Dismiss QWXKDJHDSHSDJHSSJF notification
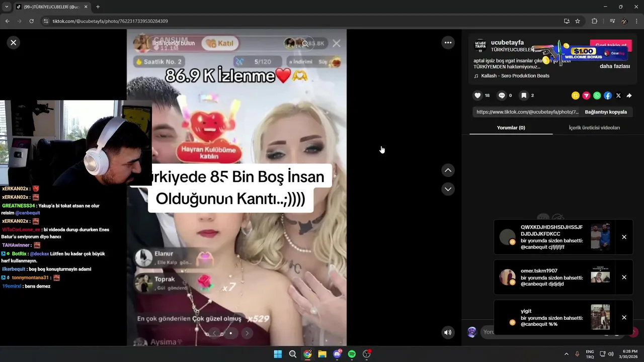This screenshot has height=362, width=644. click(x=624, y=237)
